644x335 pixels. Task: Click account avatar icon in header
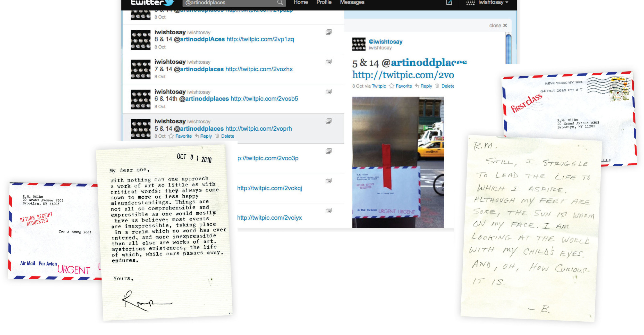point(470,3)
